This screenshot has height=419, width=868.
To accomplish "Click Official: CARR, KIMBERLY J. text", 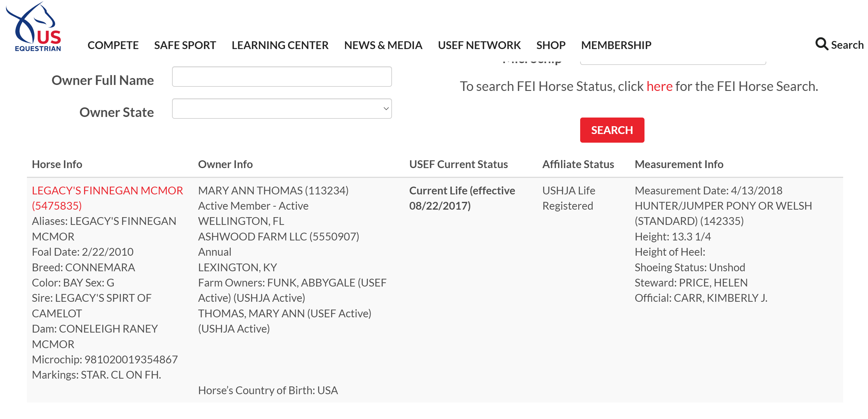I will click(701, 298).
